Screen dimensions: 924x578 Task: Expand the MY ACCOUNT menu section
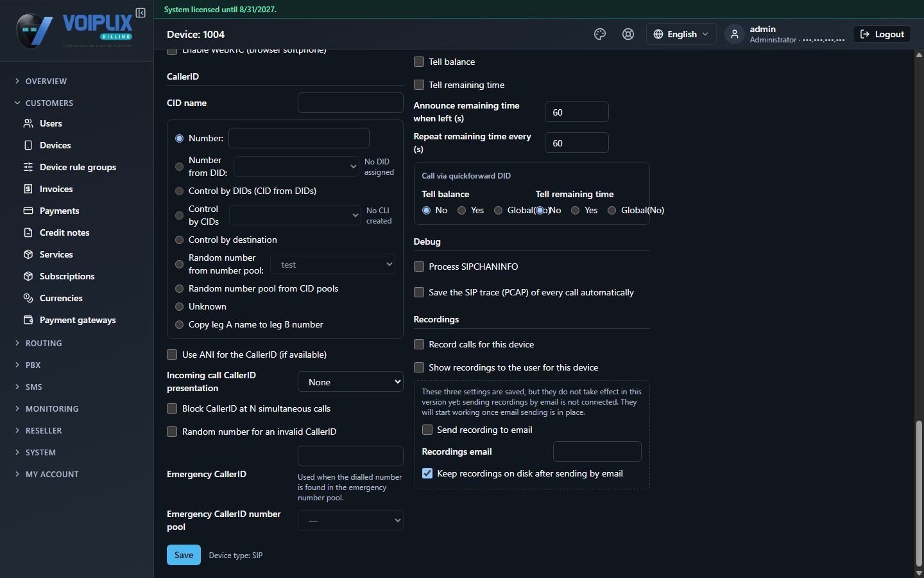pos(52,474)
